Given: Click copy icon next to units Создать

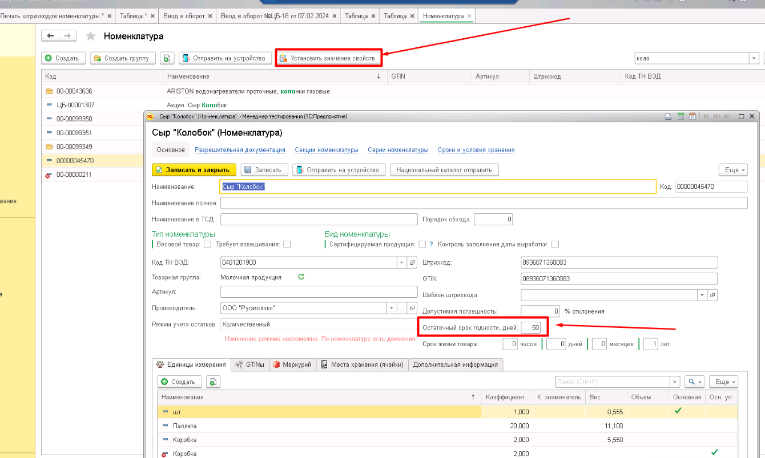Looking at the screenshot, I should click(213, 382).
